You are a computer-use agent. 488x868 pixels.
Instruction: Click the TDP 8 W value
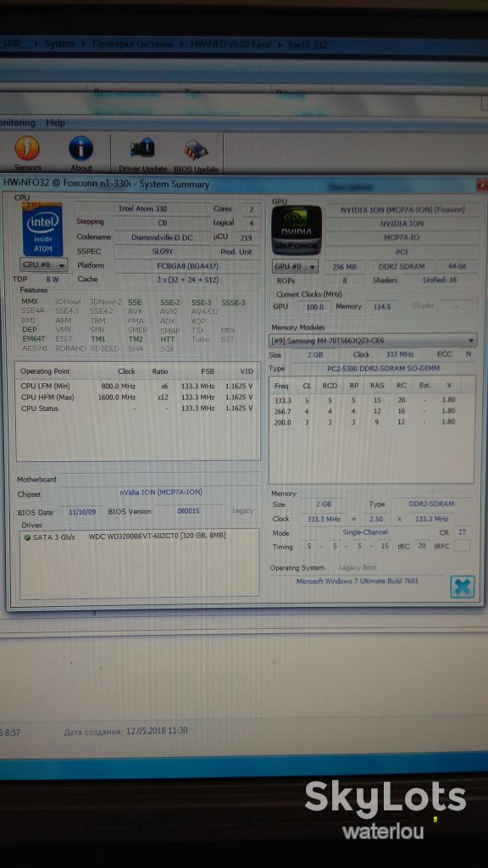coord(52,280)
